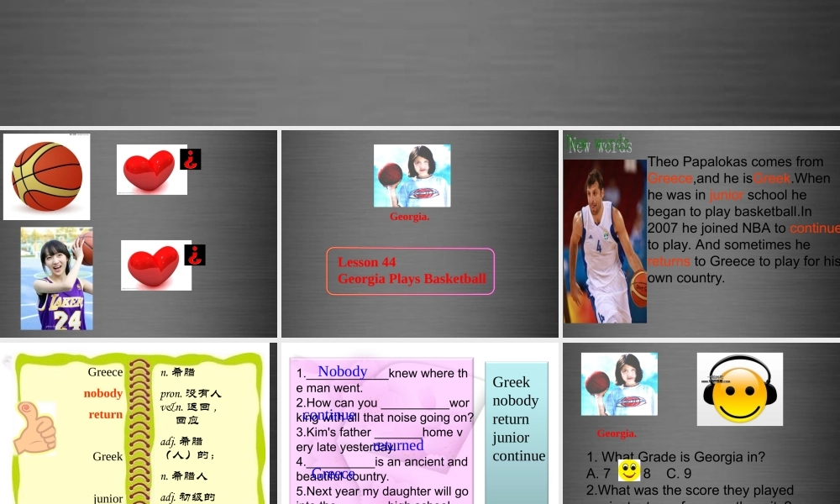Click the headphone smiley listening icon
The width and height of the screenshot is (840, 504).
coord(739,389)
